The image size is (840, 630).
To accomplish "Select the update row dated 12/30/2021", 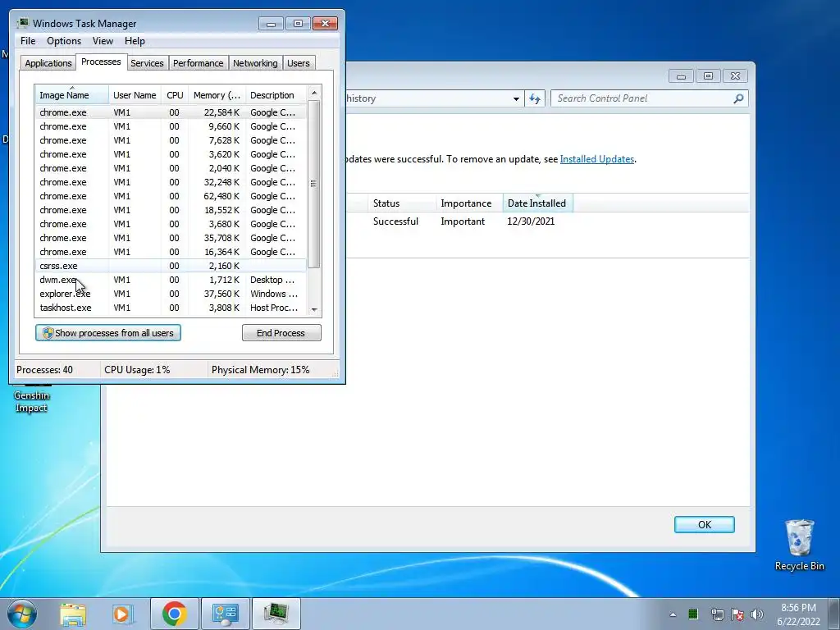I will click(546, 221).
